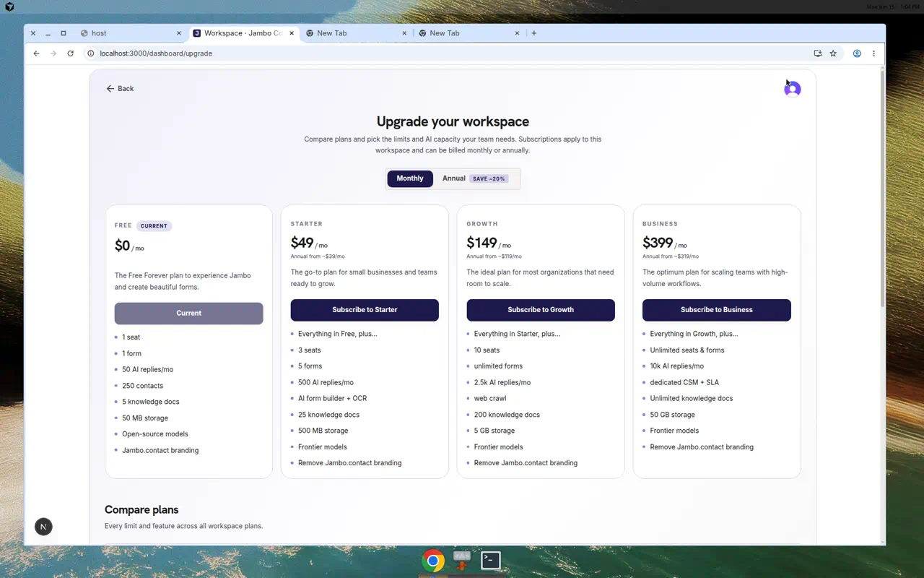The width and height of the screenshot is (924, 578).
Task: Open Chrome profile icon
Action: click(x=857, y=53)
